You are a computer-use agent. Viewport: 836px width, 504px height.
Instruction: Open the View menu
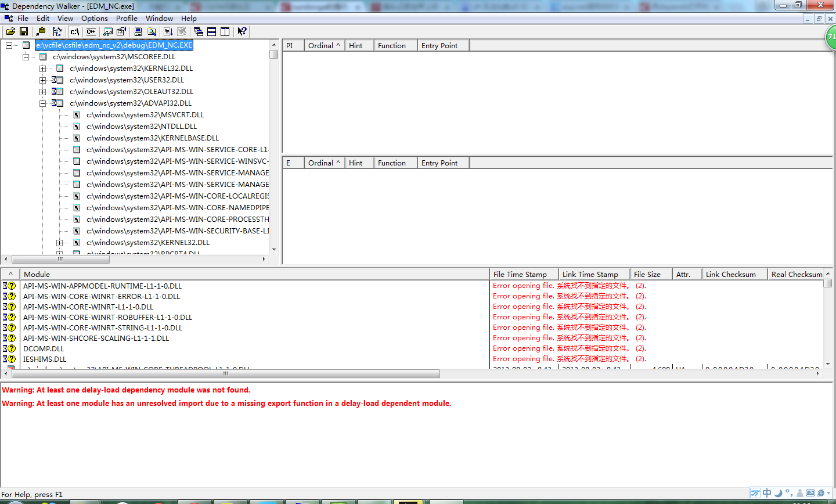pyautogui.click(x=66, y=19)
